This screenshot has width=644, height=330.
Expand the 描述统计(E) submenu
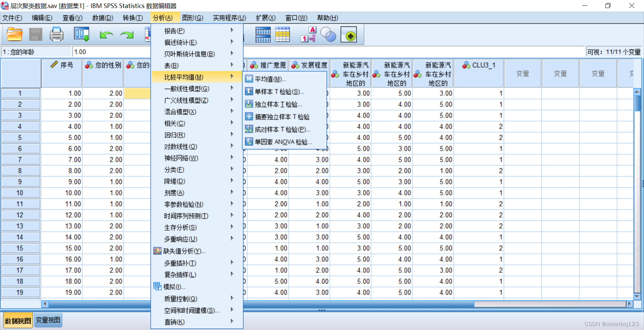[x=197, y=43]
